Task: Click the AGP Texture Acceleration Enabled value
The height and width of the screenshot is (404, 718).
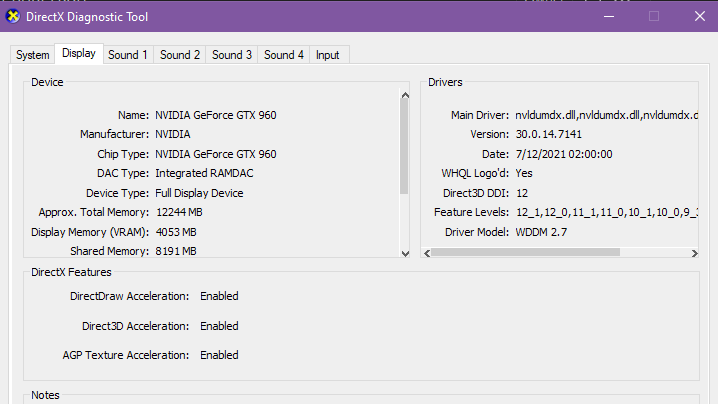Action: point(219,355)
